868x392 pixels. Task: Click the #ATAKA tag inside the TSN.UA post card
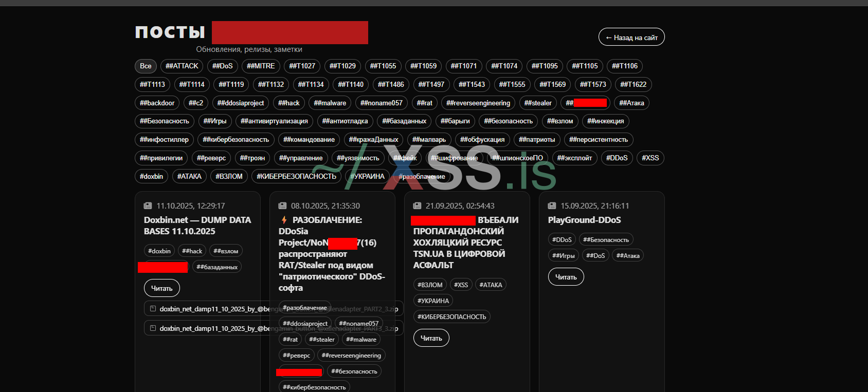tap(491, 285)
